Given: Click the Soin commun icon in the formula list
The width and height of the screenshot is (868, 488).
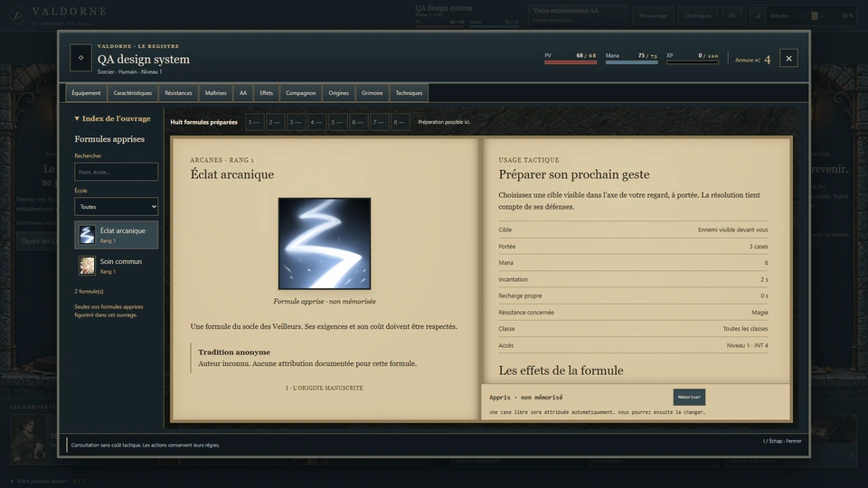Looking at the screenshot, I should (87, 266).
